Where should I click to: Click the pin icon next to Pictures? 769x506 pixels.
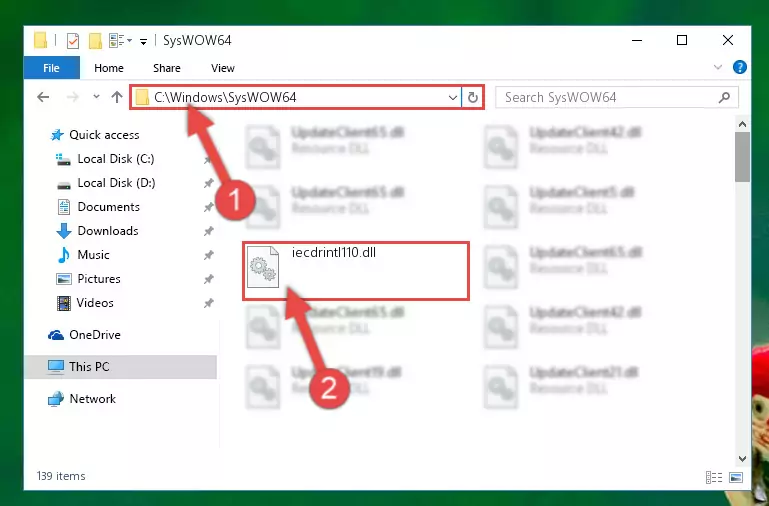208,278
